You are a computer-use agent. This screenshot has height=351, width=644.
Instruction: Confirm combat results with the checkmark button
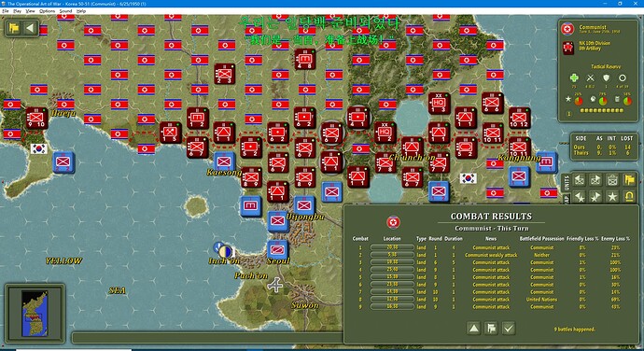point(509,328)
